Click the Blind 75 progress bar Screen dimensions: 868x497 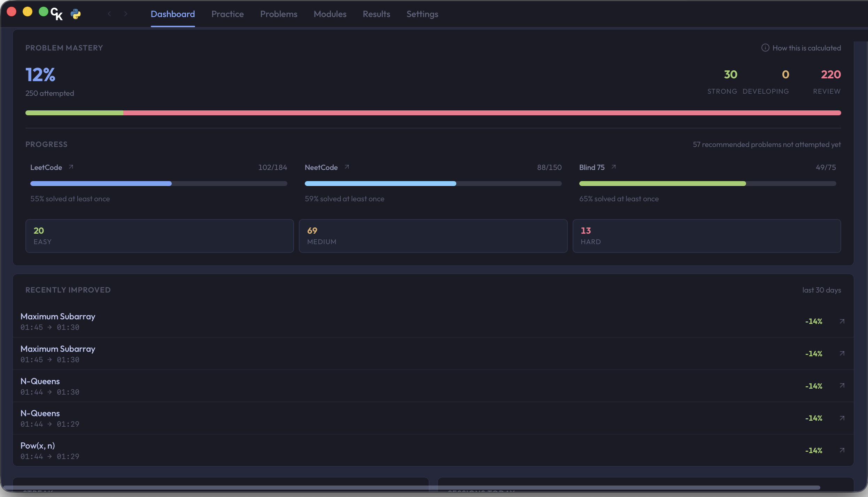tap(707, 184)
